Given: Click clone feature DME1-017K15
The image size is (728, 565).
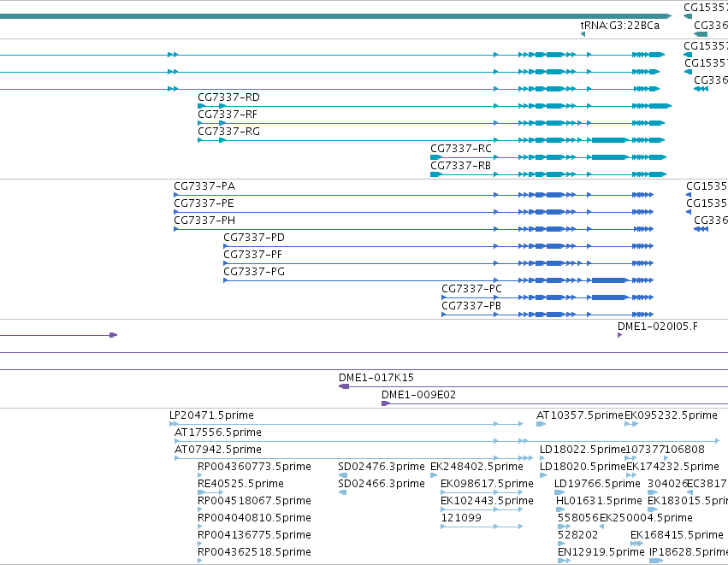Looking at the screenshot, I should point(376,378).
